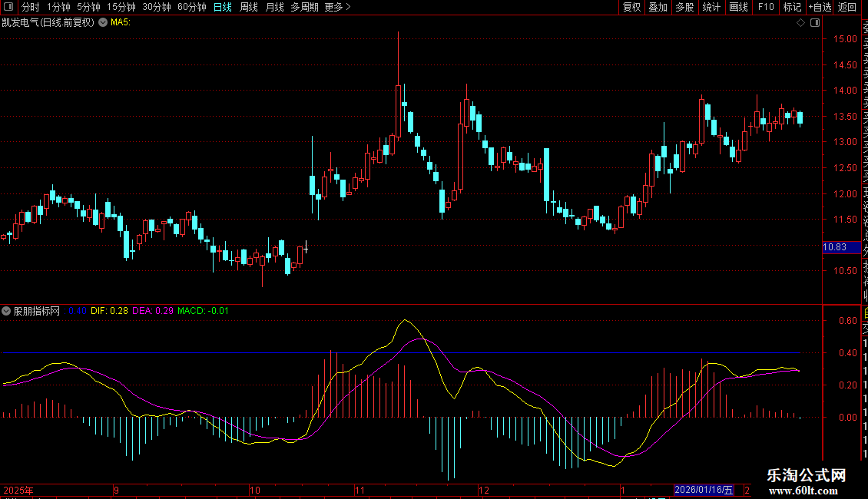This screenshot has width=868, height=499.
Task: Select the 分时 intraday view tab
Action: [x=30, y=8]
